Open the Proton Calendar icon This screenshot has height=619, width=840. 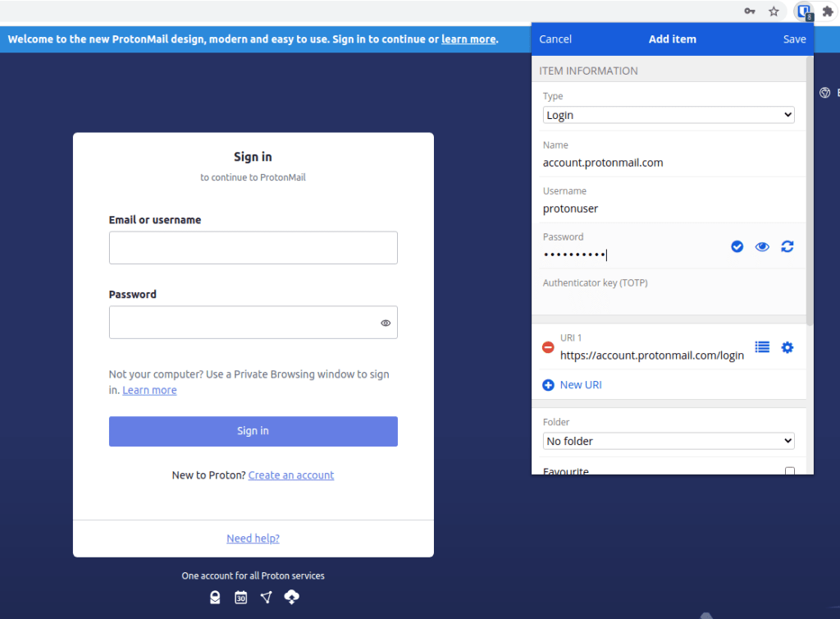(240, 597)
